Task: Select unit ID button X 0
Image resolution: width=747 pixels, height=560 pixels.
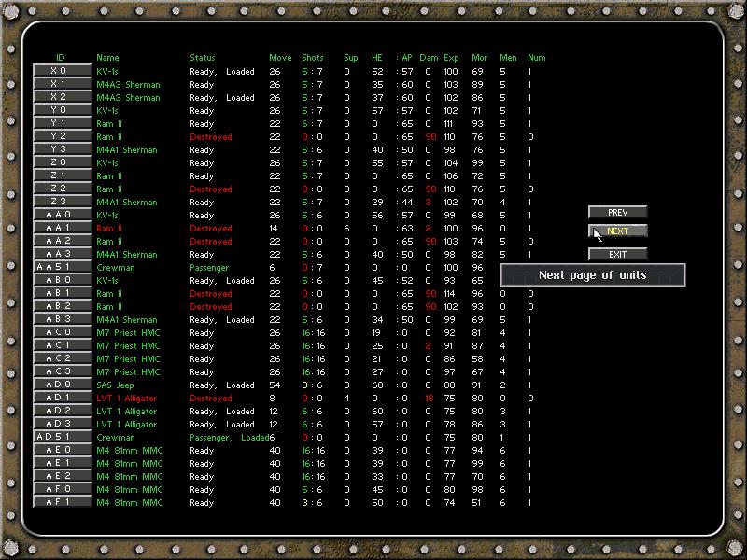Action: tap(62, 71)
